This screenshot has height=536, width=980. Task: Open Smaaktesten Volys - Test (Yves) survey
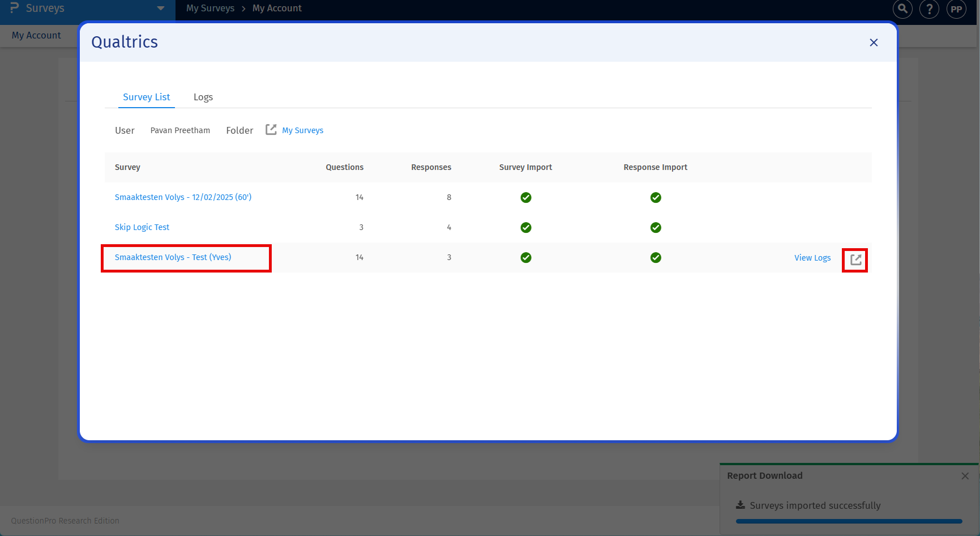pos(173,257)
